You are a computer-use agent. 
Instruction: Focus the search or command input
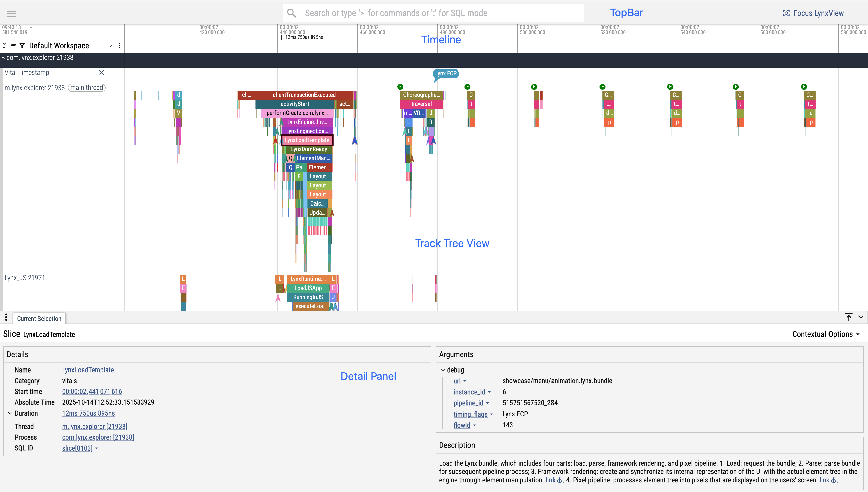click(433, 13)
